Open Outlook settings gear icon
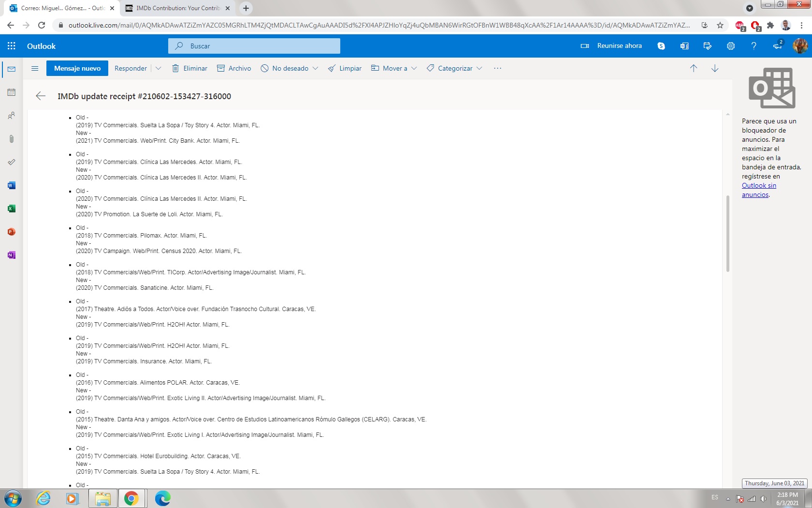Viewport: 812px width, 508px height. click(x=731, y=46)
